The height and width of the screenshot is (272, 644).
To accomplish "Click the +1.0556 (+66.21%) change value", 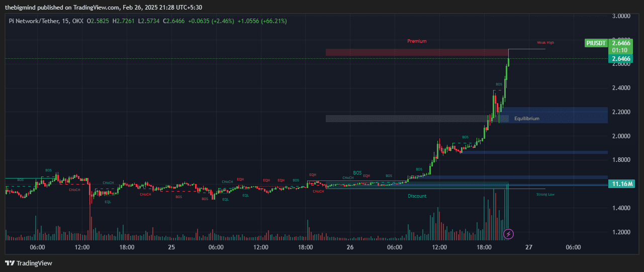I will point(262,21).
